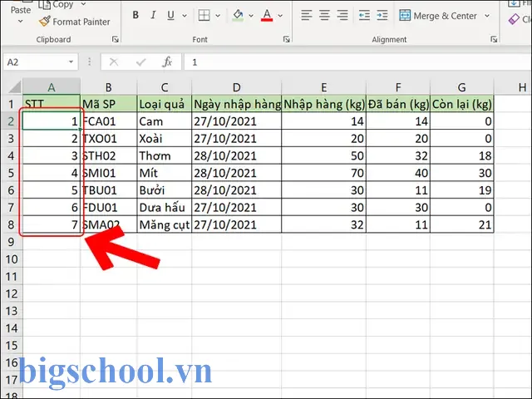
Task: Increase indent
Action: point(382,15)
